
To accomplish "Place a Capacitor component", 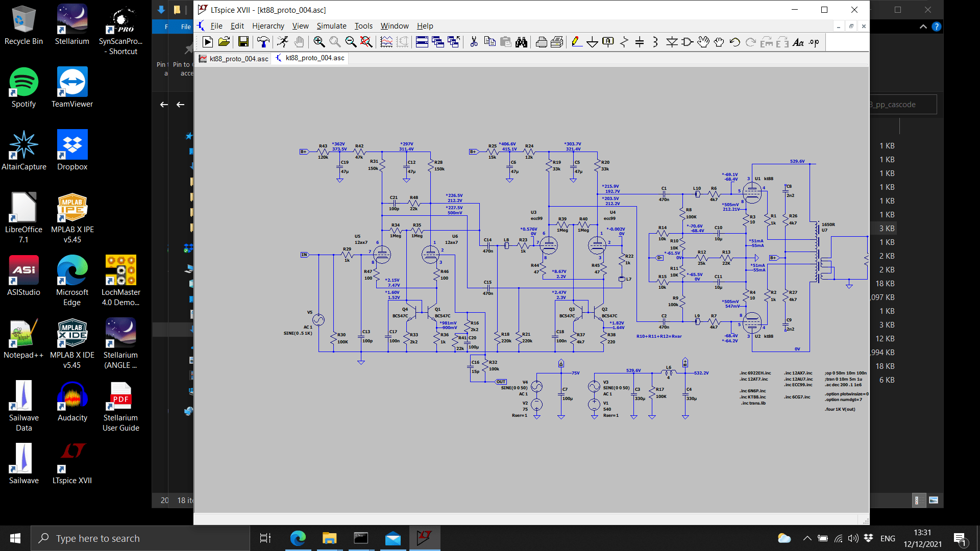I will [x=640, y=42].
